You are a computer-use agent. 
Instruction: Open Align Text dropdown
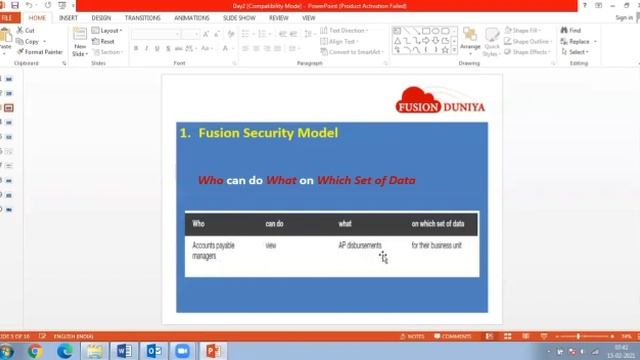click(339, 41)
